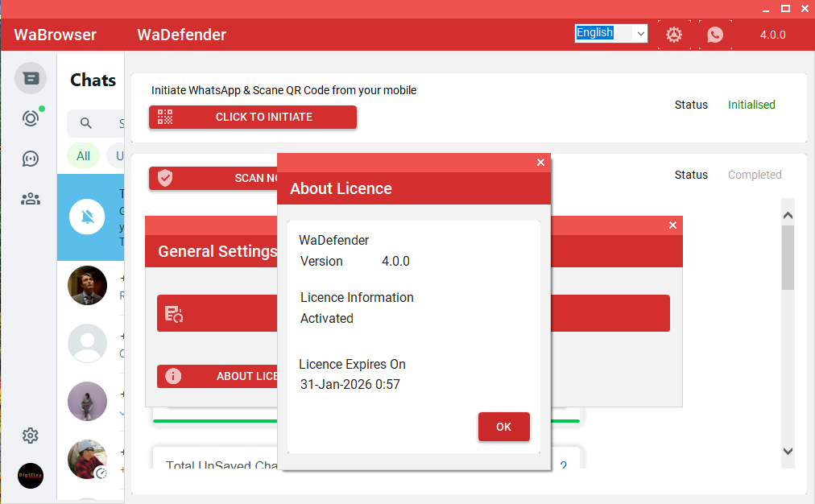Open the profile avatar at sidebar bottom

31,476
